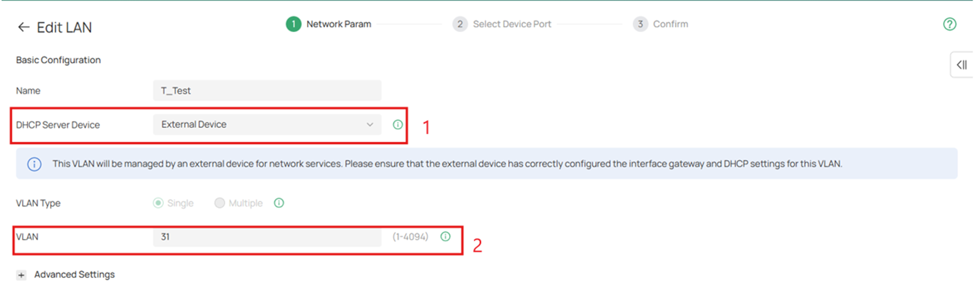Viewport: 980px width, 296px height.
Task: Click the info icon beside the VLAN field
Action: pyautogui.click(x=445, y=236)
